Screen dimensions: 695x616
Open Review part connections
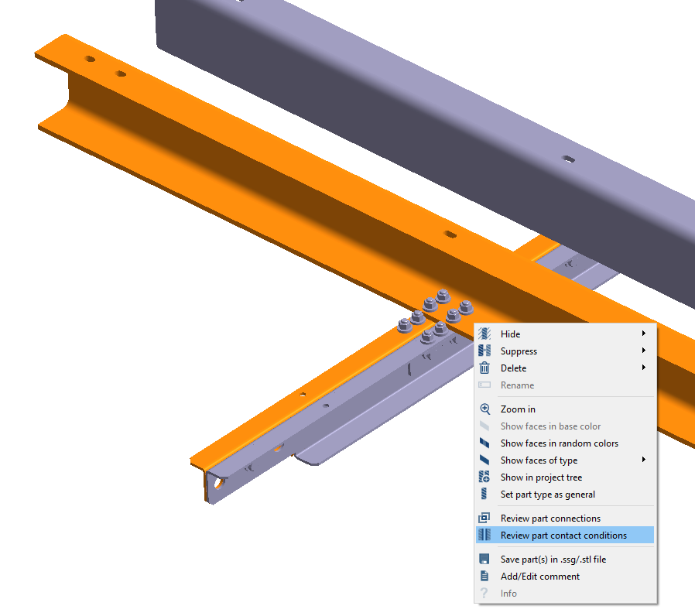click(565, 518)
